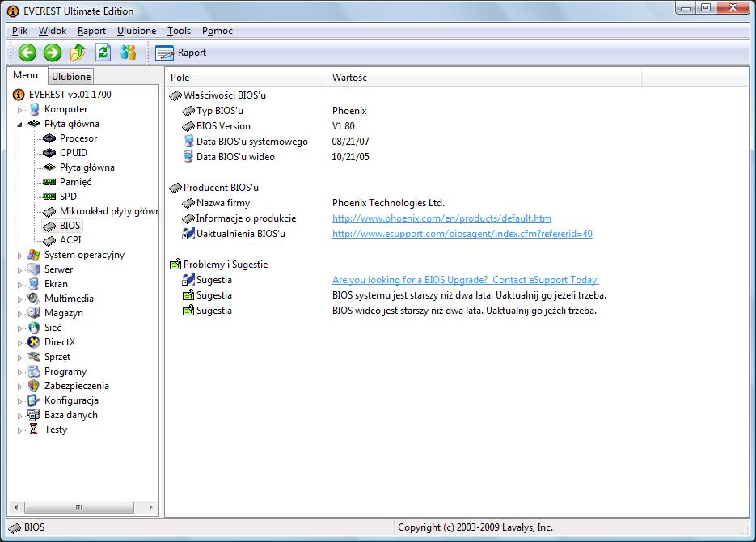Open the Plik menu

pos(19,31)
